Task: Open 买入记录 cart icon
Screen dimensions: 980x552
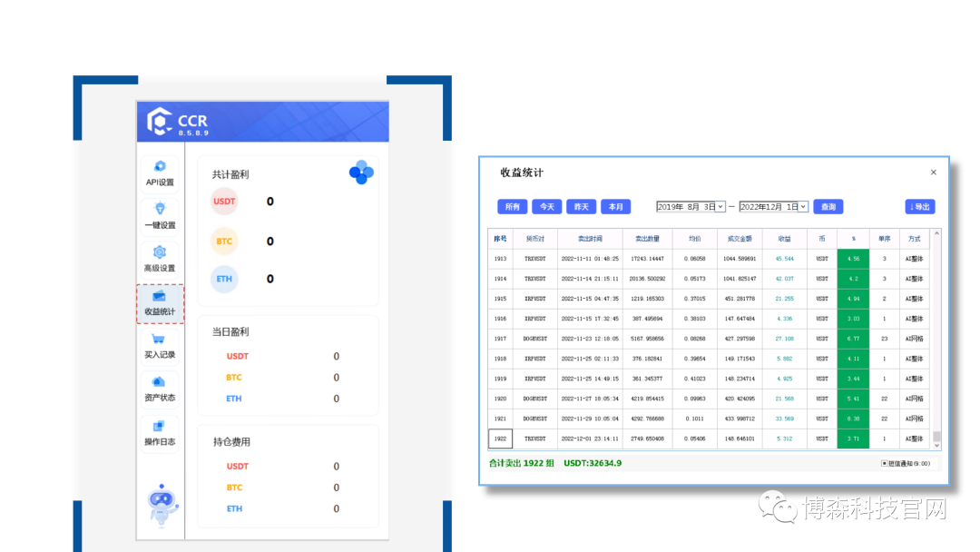Action: pyautogui.click(x=160, y=340)
